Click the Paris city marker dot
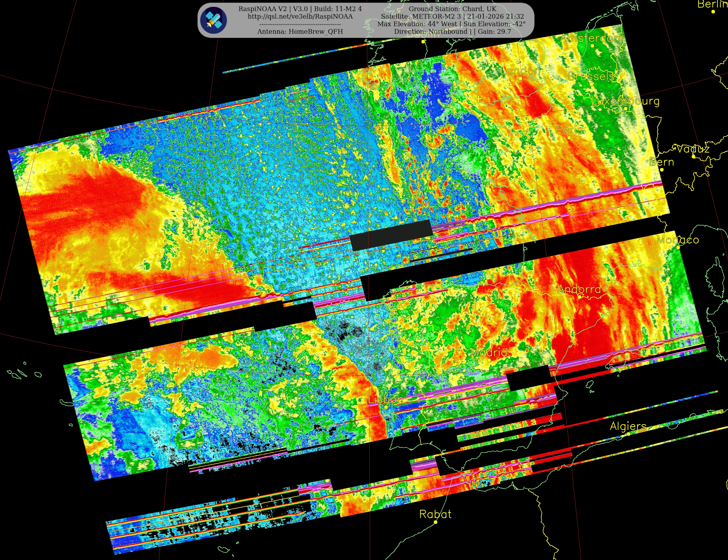Viewport: 728px width, 560px height. coord(569,138)
